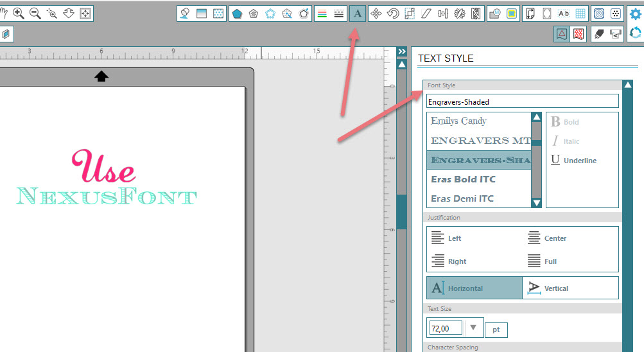Open the Move panel icon
644x352 pixels.
click(376, 13)
